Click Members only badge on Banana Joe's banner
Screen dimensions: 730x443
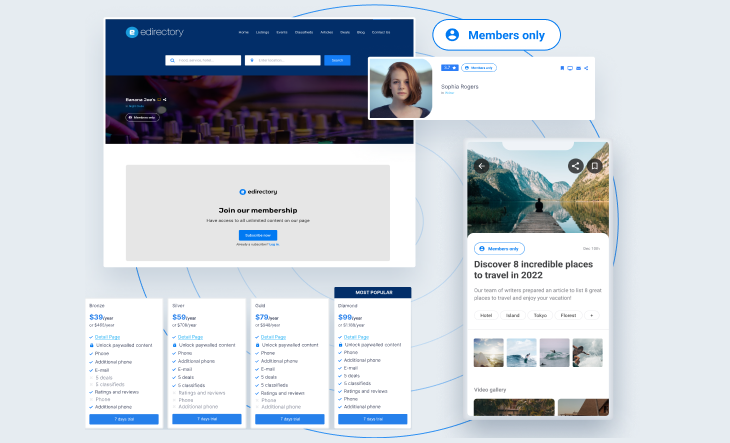coord(142,117)
